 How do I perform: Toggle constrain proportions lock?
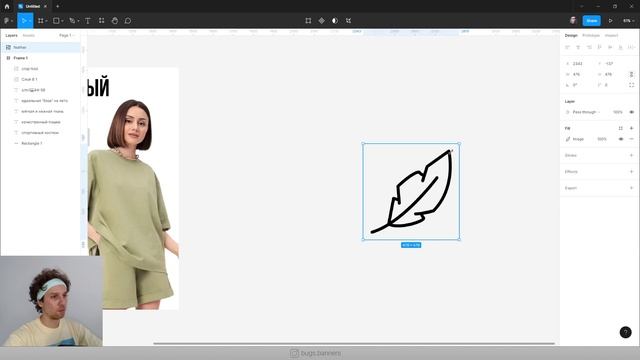[631, 74]
